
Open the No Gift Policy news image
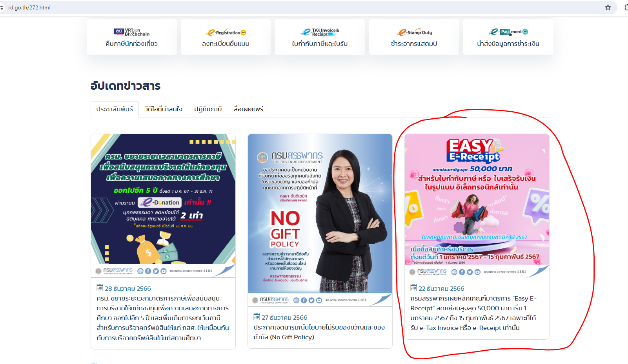[x=320, y=220]
